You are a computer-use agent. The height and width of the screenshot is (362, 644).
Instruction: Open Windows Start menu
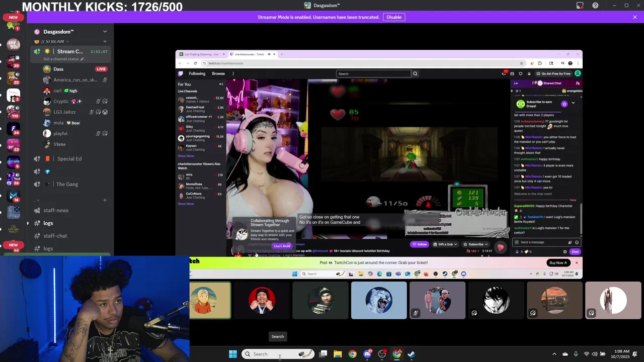(233, 354)
